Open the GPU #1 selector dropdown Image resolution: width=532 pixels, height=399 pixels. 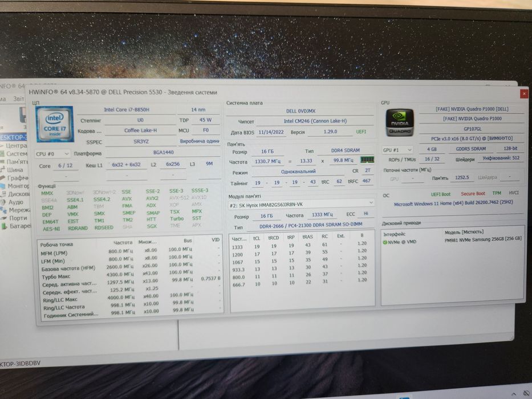coord(397,149)
